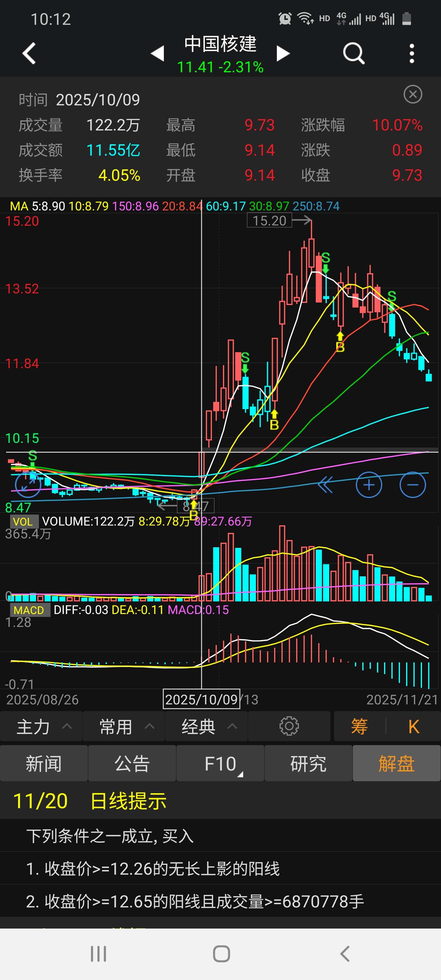Tap the 涨跌幅 10.07% value

coord(397,125)
